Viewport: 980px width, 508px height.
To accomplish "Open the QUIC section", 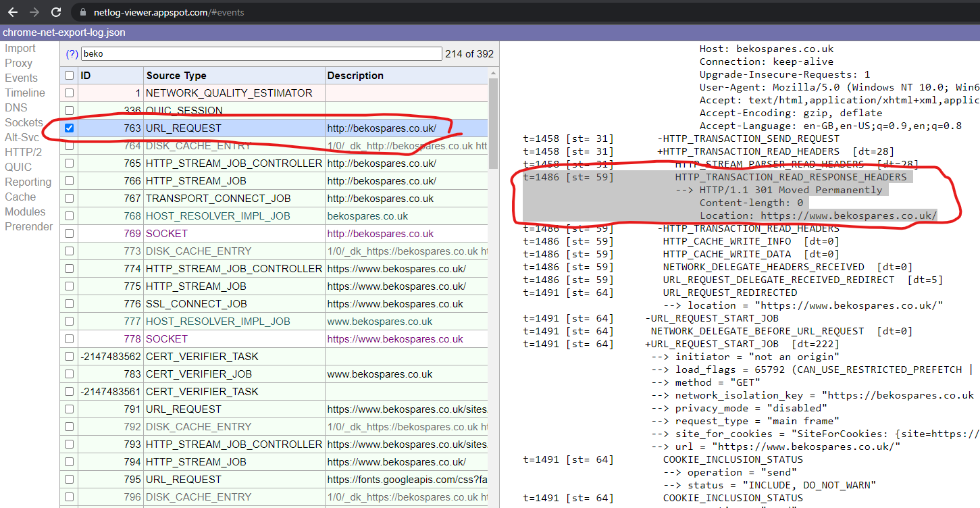I will coord(18,168).
